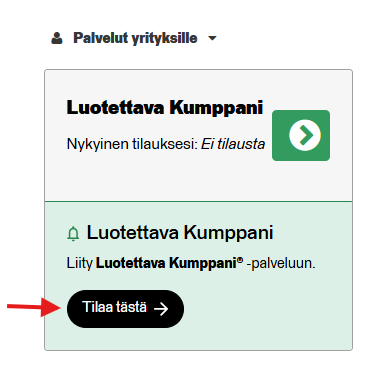Click the Tilaa tästä button
The height and width of the screenshot is (376, 376).
(125, 309)
